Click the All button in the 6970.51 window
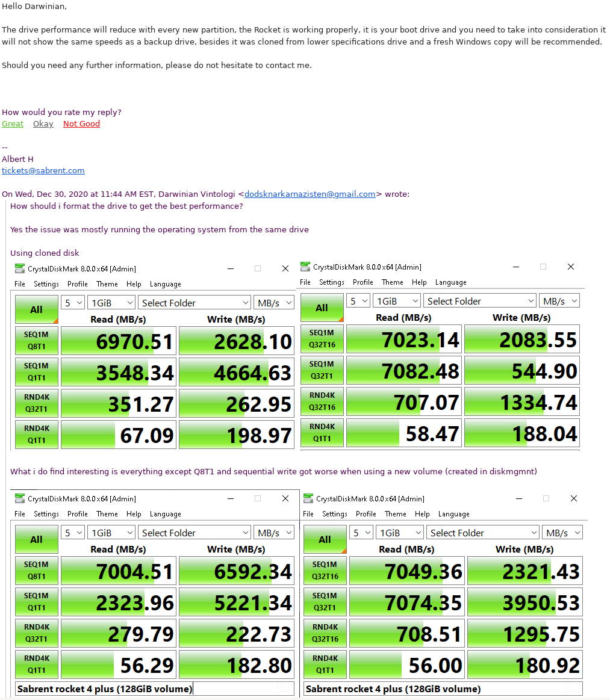Image resolution: width=610 pixels, height=700 pixels. (37, 309)
